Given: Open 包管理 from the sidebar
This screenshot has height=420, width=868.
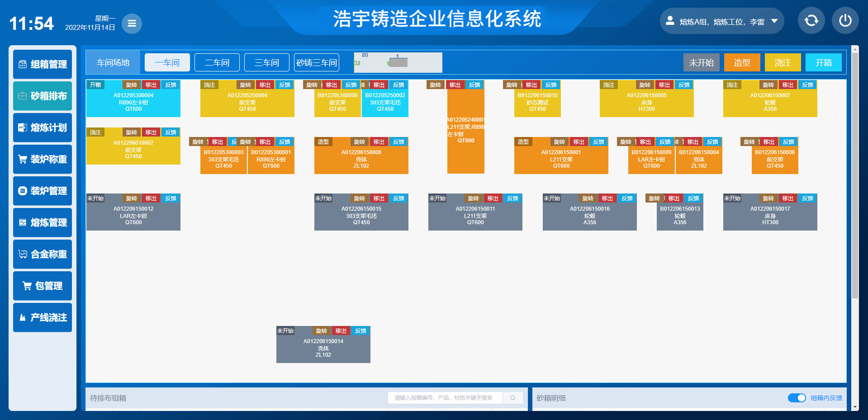Looking at the screenshot, I should click(43, 286).
